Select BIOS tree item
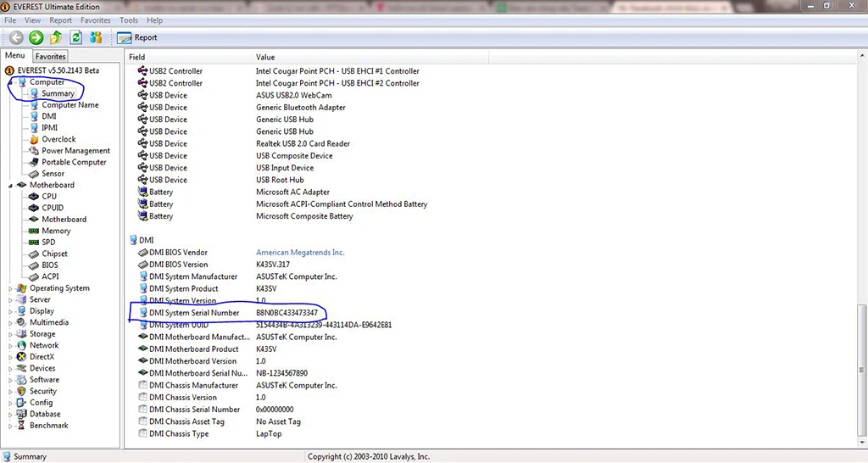This screenshot has width=868, height=463. point(50,265)
